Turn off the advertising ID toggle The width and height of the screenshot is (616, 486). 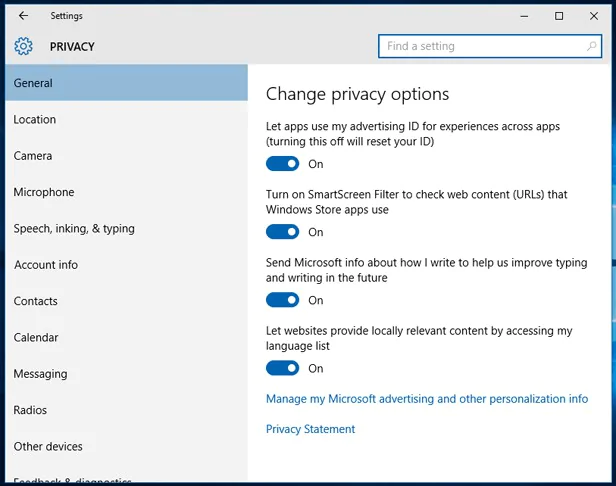(282, 164)
